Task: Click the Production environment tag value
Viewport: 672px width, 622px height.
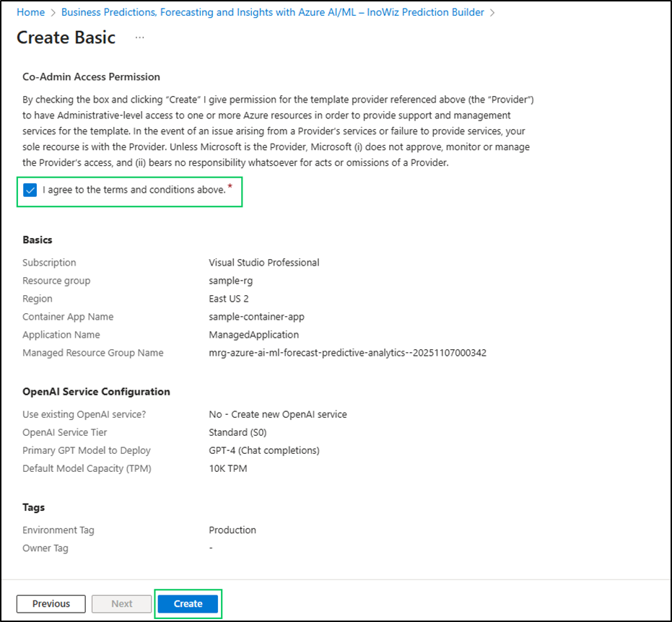Action: tap(232, 530)
